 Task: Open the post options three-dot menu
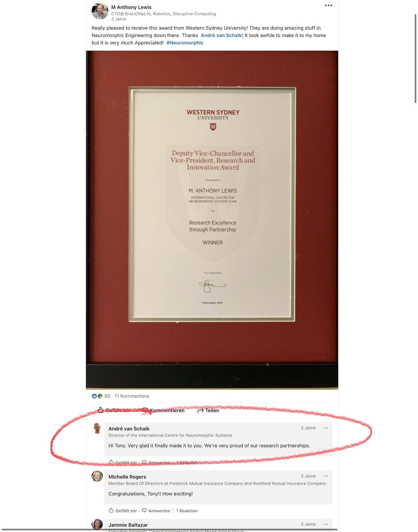click(328, 5)
